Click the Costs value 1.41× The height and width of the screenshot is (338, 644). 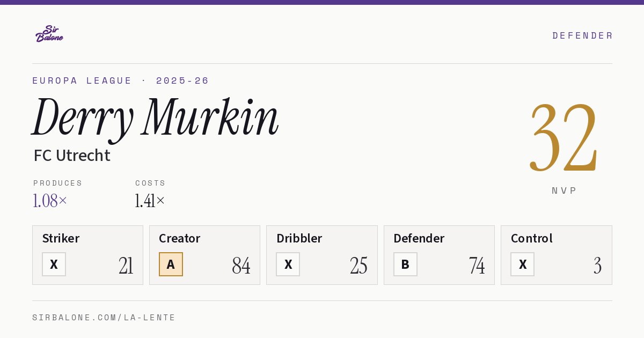(x=150, y=201)
